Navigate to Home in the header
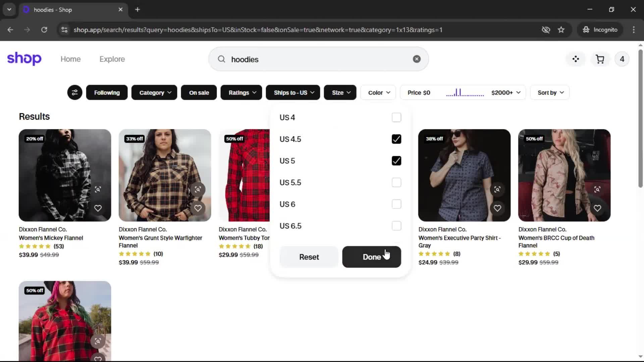The height and width of the screenshot is (362, 644). click(x=70, y=59)
